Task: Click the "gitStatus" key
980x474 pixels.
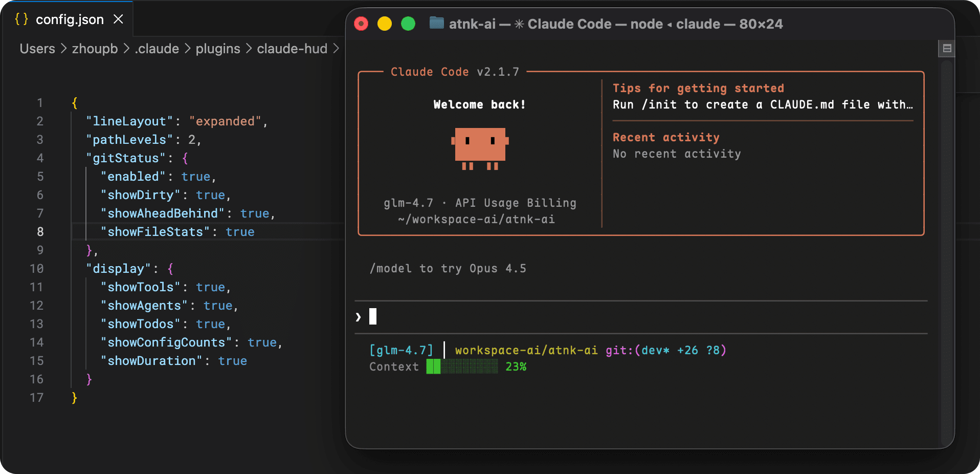Action: coord(126,158)
